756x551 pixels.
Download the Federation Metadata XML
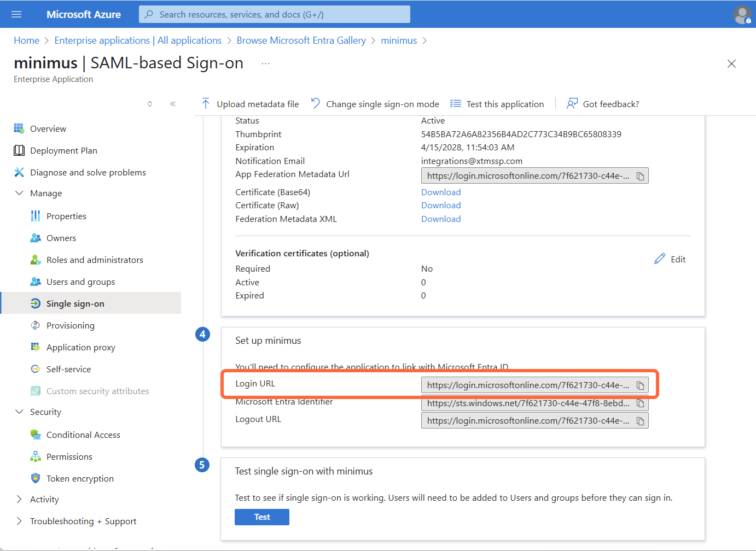[440, 219]
